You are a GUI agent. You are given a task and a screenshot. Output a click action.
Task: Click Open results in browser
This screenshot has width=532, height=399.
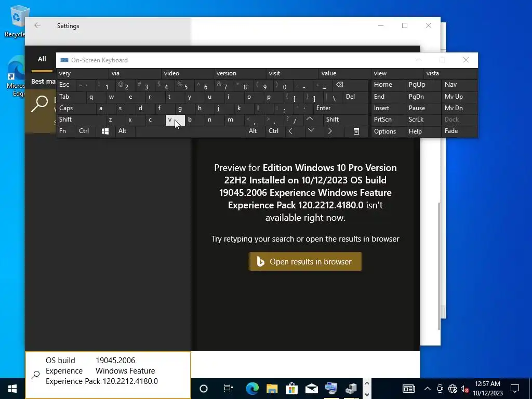pos(305,262)
